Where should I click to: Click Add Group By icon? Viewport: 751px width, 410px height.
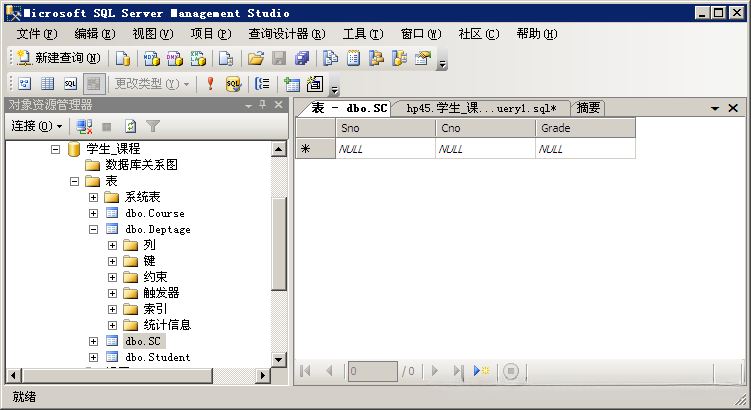coord(262,84)
